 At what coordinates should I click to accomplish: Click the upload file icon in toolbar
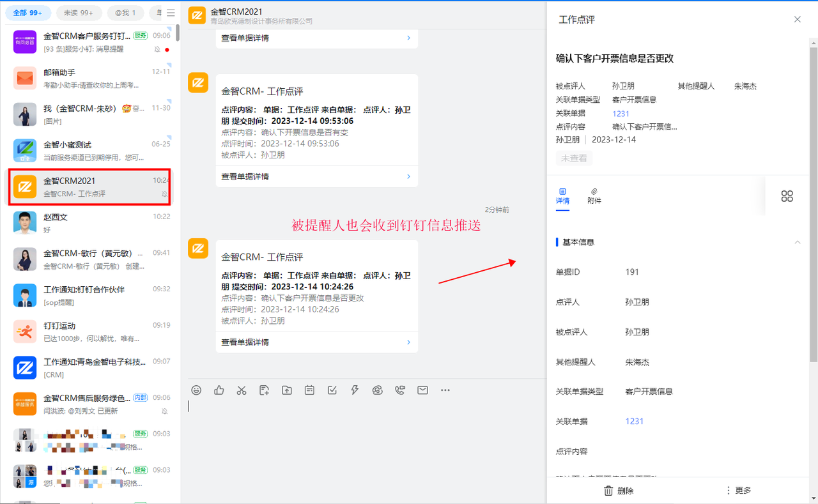click(287, 390)
